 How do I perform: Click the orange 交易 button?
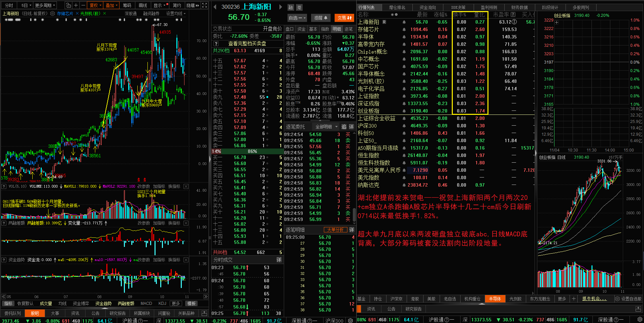344,18
